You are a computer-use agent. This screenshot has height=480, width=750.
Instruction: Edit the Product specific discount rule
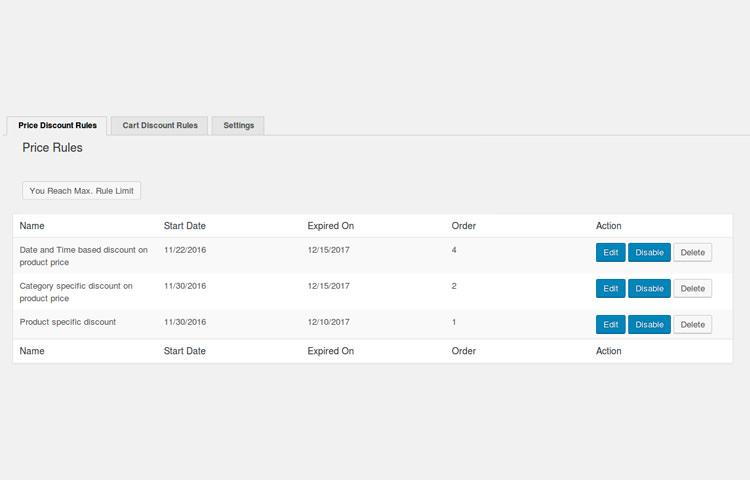(x=610, y=325)
